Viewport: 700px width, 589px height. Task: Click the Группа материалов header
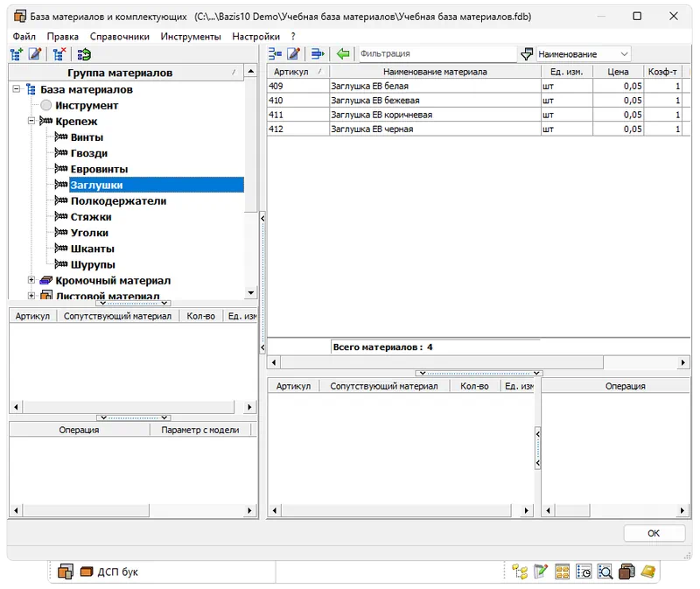coord(126,73)
